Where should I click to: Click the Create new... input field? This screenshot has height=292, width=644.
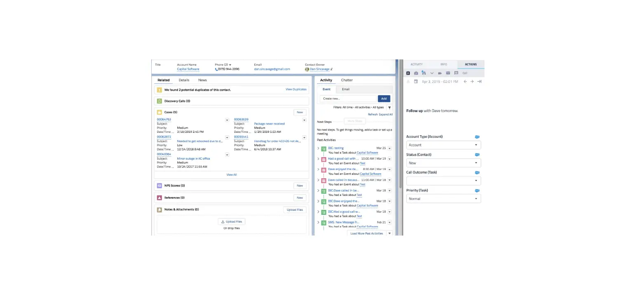click(348, 99)
